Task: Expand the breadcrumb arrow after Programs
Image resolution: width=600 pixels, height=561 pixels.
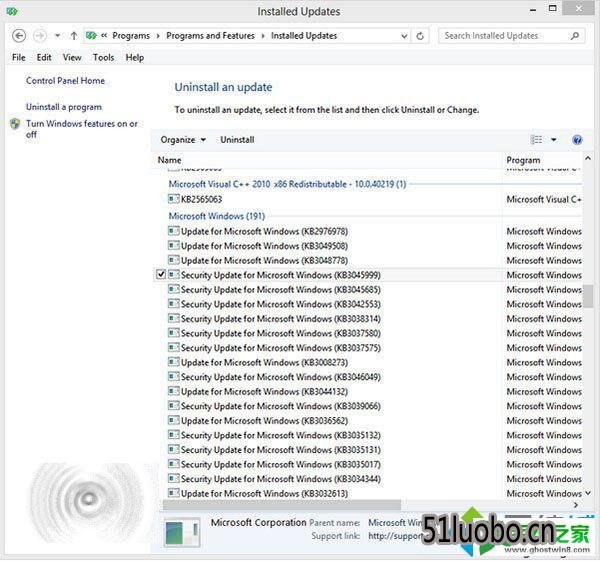Action: (x=158, y=36)
